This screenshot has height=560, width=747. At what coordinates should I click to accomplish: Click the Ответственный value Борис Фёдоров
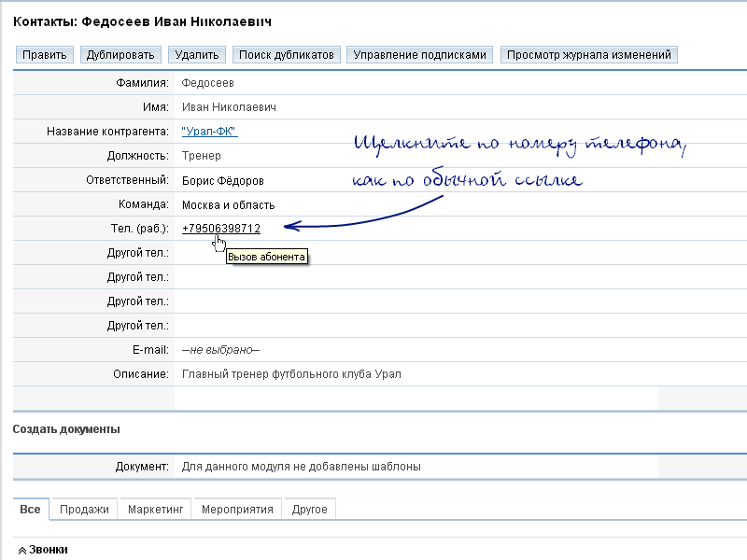coord(222,180)
